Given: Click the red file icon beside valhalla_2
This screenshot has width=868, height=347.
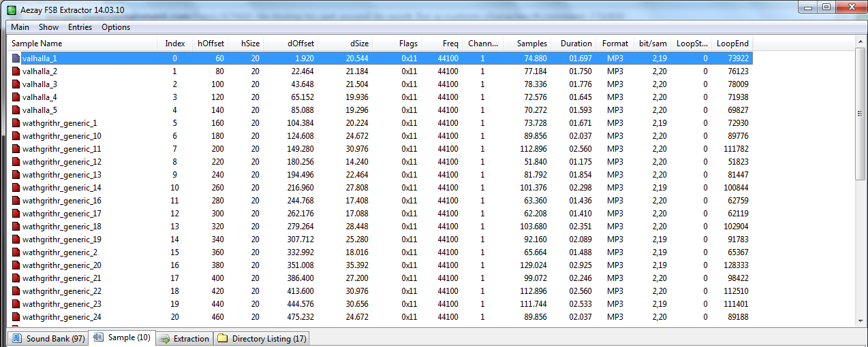Looking at the screenshot, I should pos(16,71).
